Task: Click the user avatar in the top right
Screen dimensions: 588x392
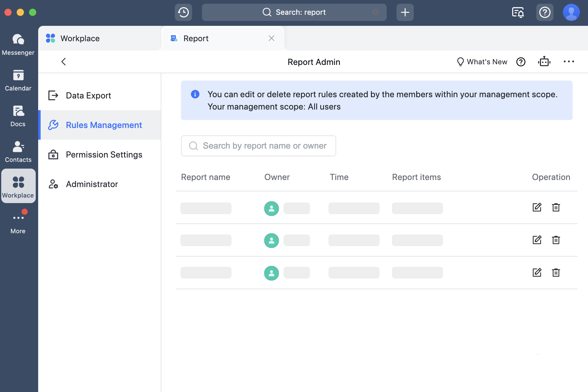Action: (x=571, y=12)
